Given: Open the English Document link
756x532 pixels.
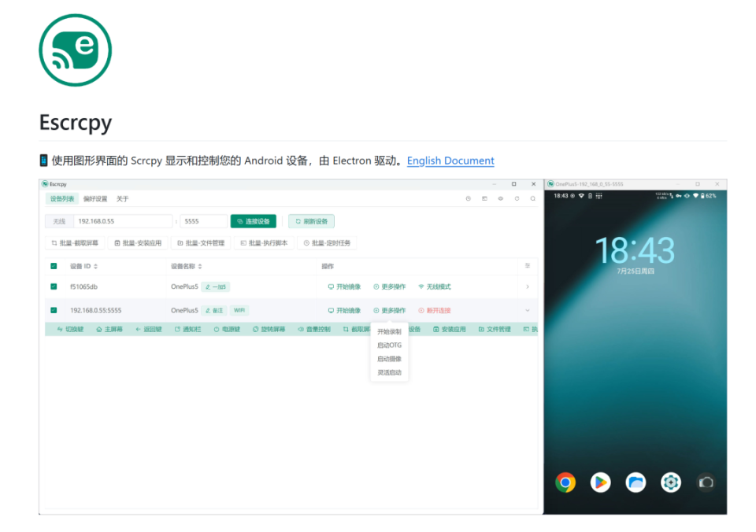Looking at the screenshot, I should coord(450,161).
